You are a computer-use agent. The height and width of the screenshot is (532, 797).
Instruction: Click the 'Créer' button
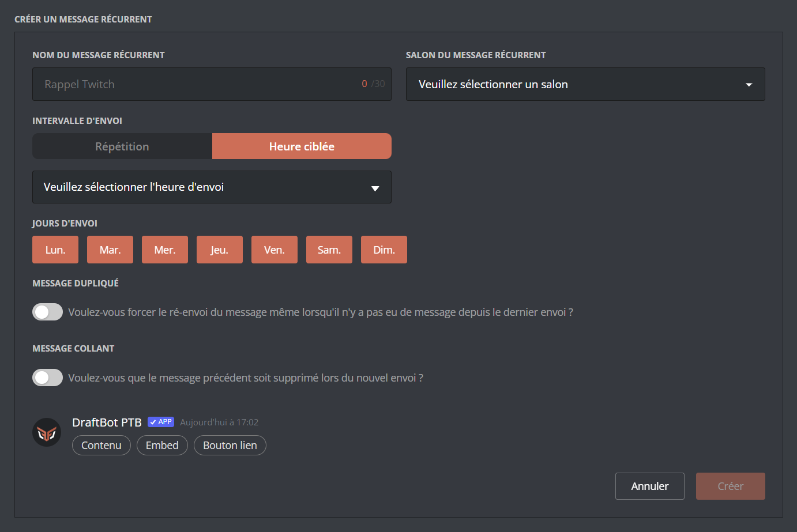tap(730, 486)
